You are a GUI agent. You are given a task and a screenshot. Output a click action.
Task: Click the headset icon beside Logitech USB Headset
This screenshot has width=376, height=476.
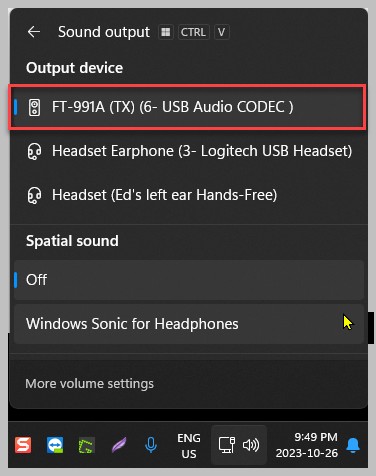pos(34,151)
